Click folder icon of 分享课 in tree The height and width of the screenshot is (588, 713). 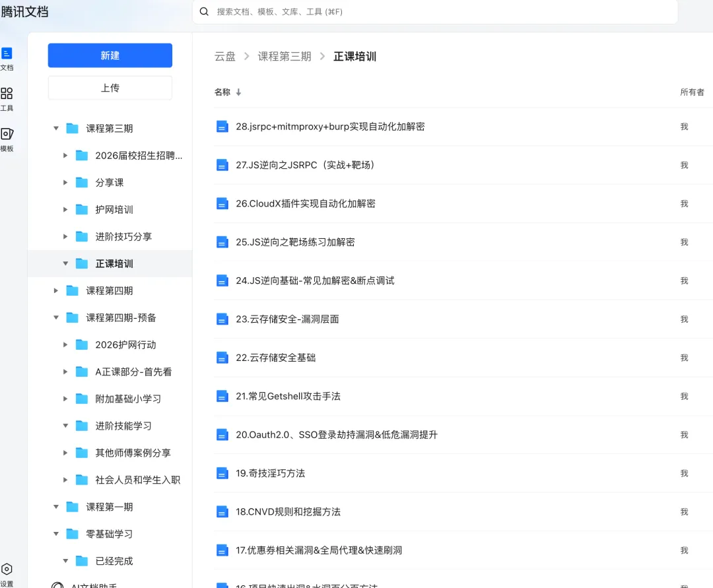point(81,182)
